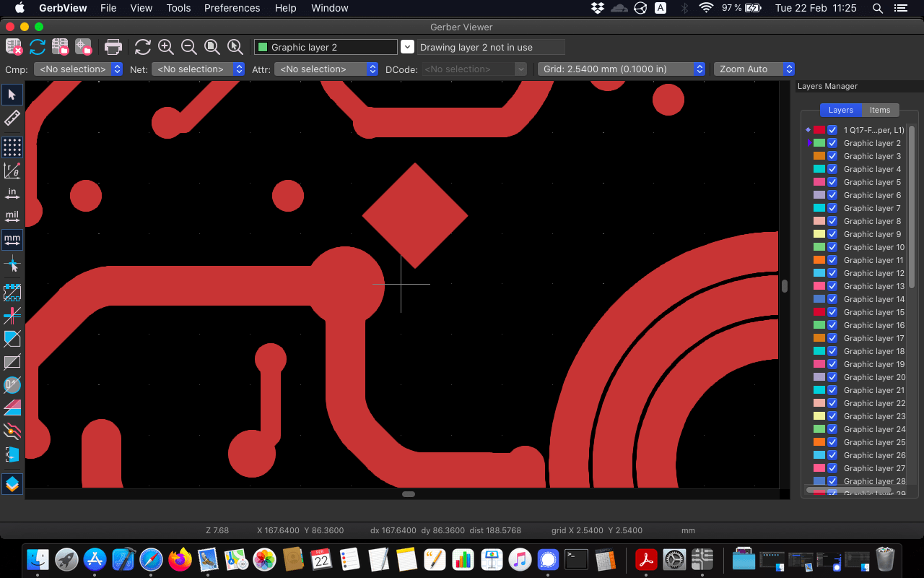Image resolution: width=924 pixels, height=578 pixels.
Task: Hide Graphic layer 14
Action: click(x=832, y=299)
